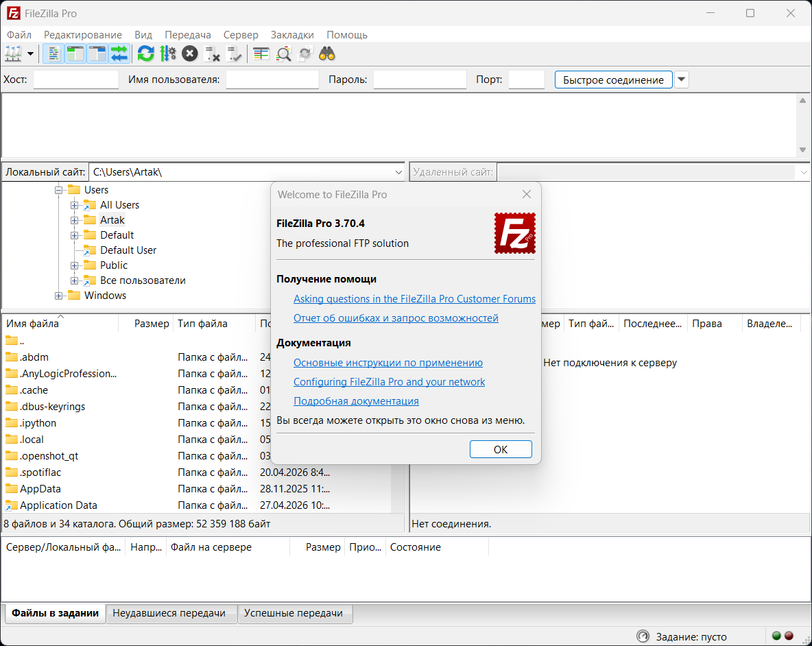Open FileZilla Pro Customer Forums link
This screenshot has height=646, width=812.
point(414,299)
